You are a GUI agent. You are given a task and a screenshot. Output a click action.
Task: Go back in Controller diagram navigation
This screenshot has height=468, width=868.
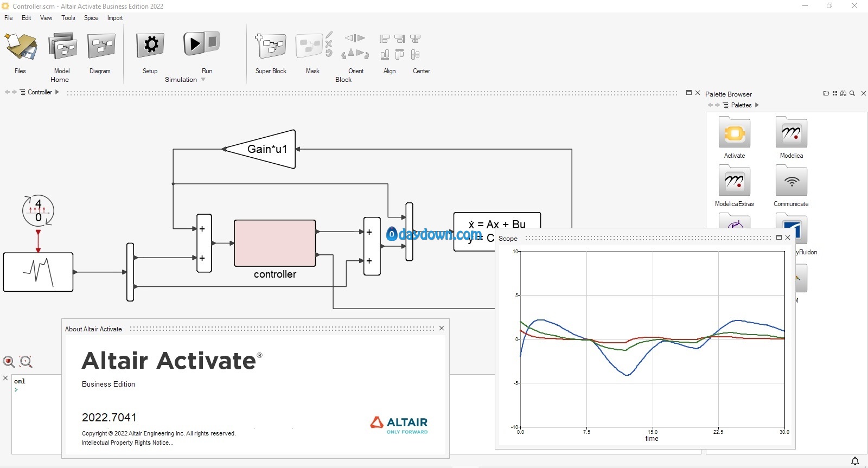(7, 92)
